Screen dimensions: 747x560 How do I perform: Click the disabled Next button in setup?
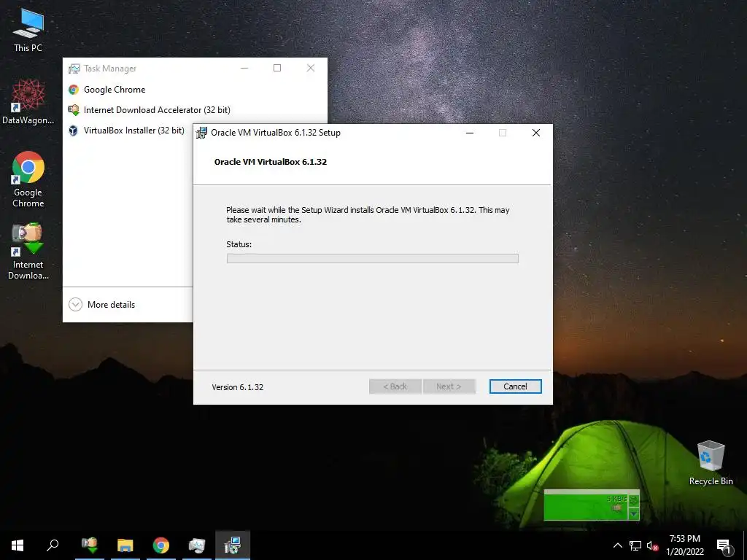449,386
